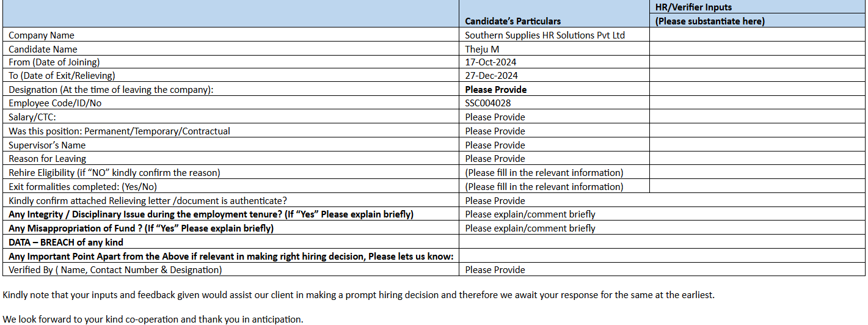868x325 pixels.
Task: Click the exit date "27-Dec-2024"
Action: (x=491, y=76)
